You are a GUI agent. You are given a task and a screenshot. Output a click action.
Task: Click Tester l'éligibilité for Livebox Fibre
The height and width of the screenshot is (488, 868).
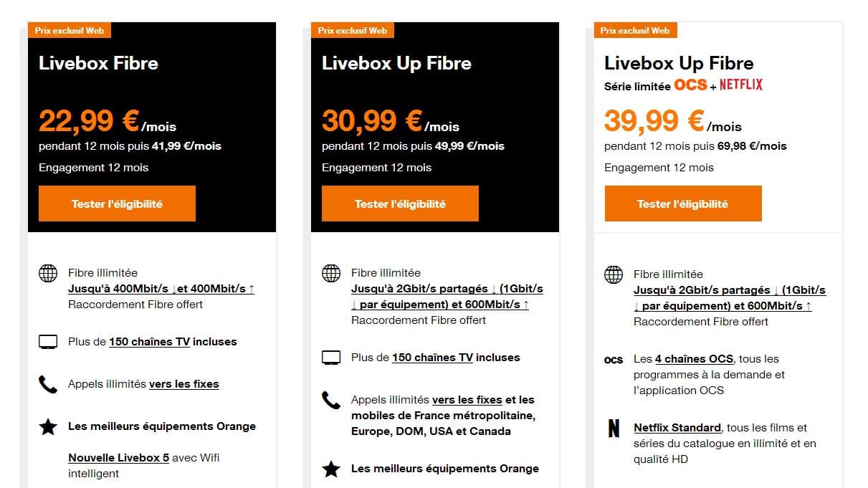point(116,203)
